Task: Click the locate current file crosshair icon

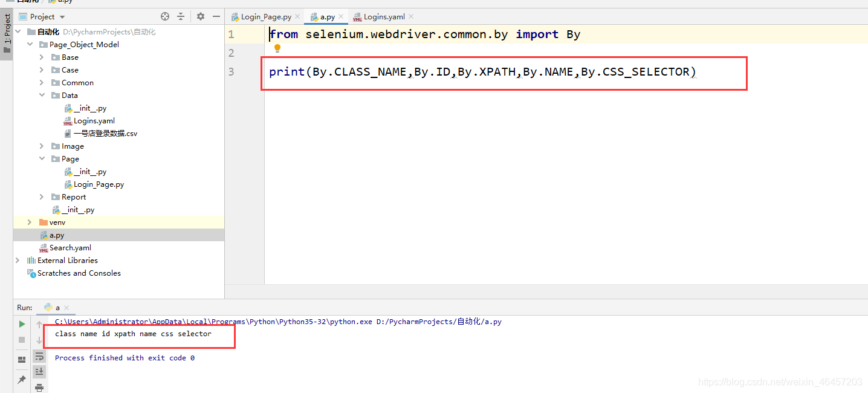Action: coord(165,16)
